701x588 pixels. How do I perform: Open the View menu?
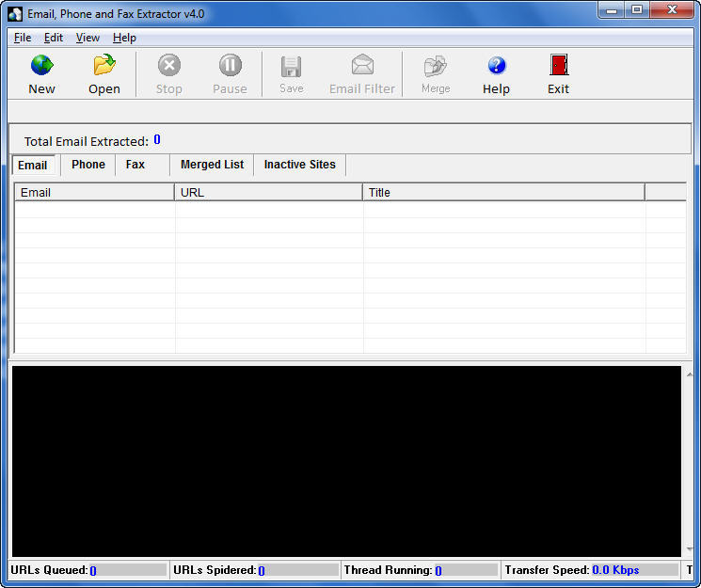pos(88,38)
